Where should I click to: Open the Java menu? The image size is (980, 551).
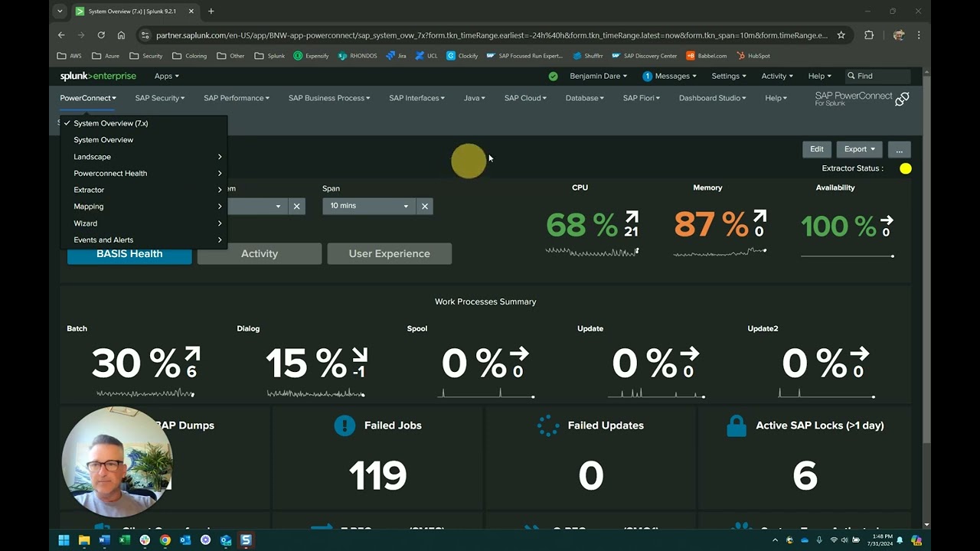click(x=475, y=98)
